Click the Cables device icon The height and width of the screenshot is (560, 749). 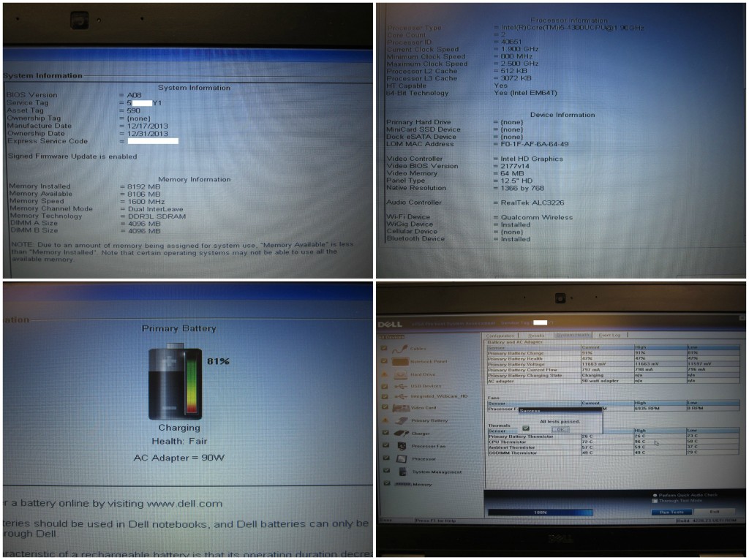click(399, 349)
